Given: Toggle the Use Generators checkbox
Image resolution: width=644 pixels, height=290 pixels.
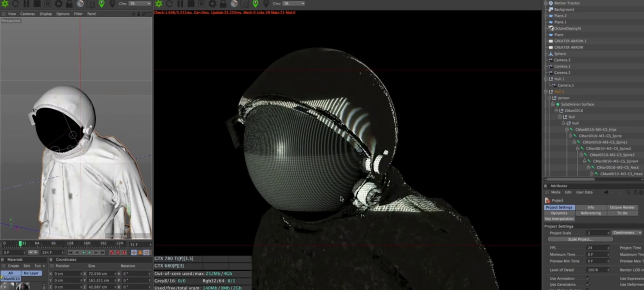Looking at the screenshot, I should pos(588,284).
